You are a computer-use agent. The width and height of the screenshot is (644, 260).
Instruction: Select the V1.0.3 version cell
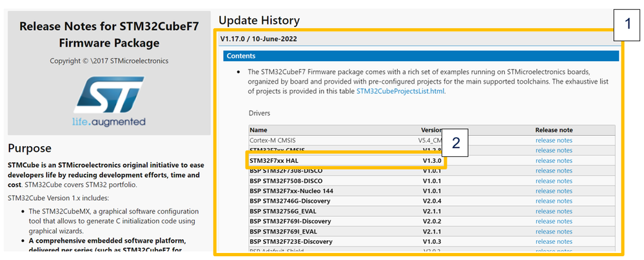click(x=432, y=241)
